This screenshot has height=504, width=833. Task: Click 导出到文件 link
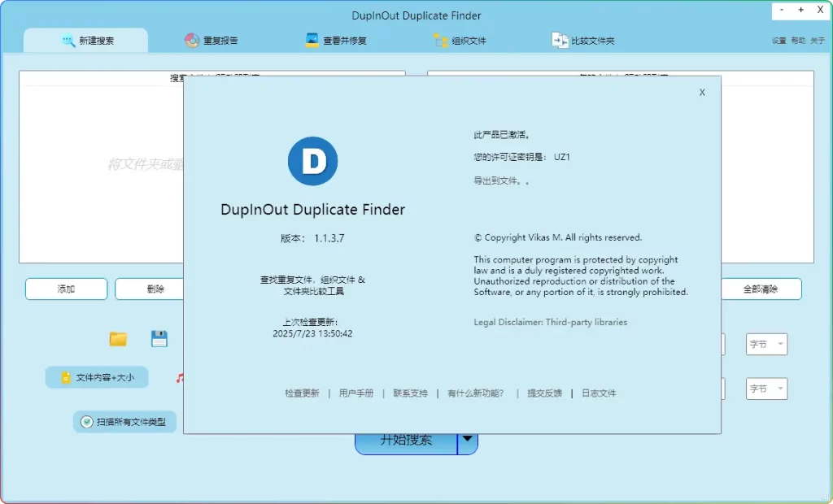click(x=501, y=180)
